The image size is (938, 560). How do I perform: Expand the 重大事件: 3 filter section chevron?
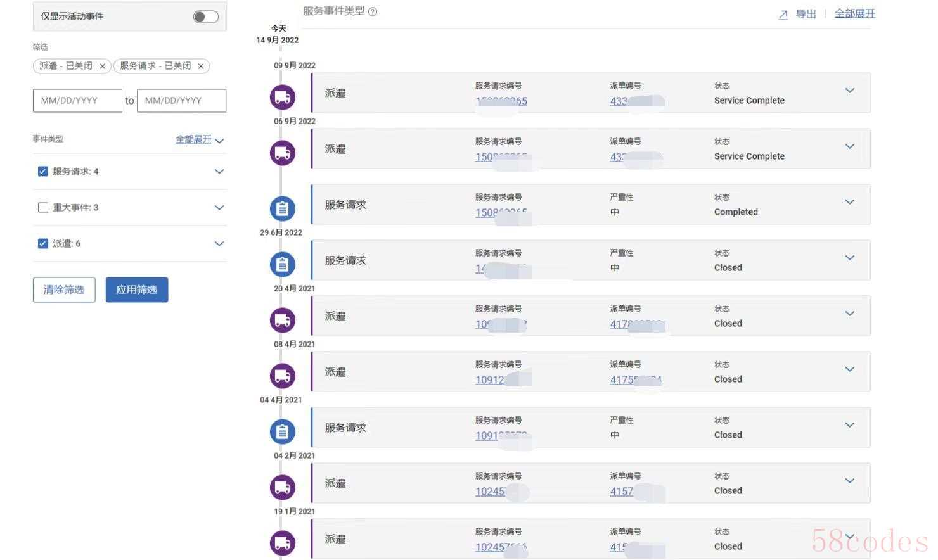click(x=219, y=207)
